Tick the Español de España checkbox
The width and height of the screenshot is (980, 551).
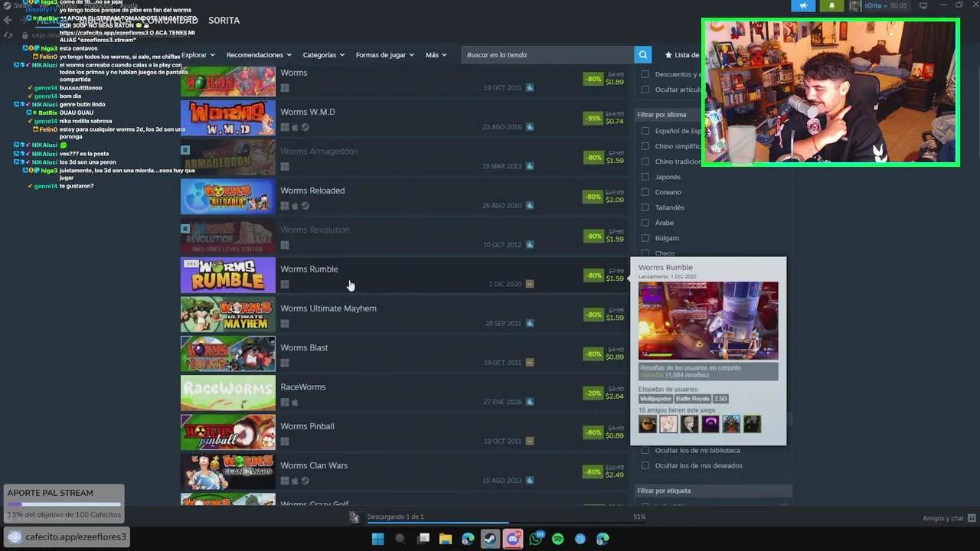tap(645, 131)
